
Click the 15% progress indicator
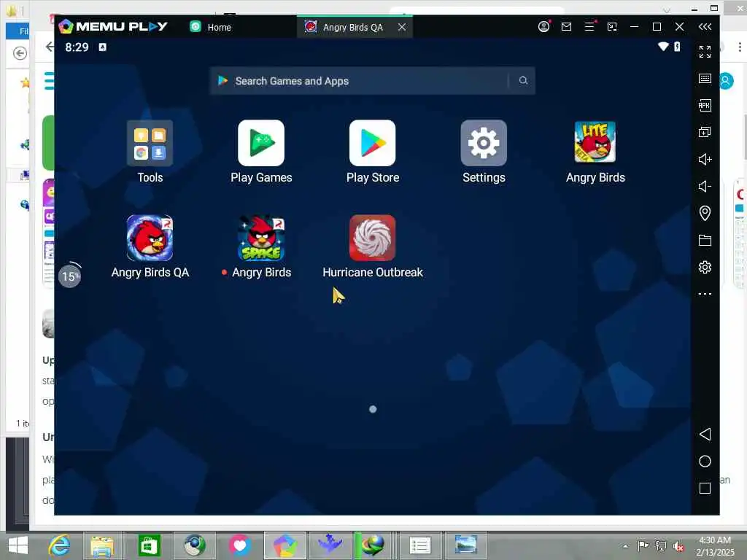pyautogui.click(x=70, y=276)
